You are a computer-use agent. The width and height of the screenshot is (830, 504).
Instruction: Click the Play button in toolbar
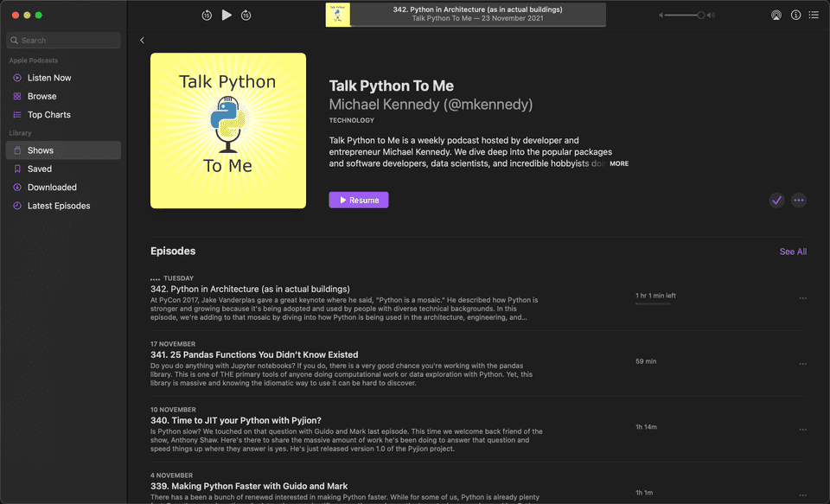point(227,15)
